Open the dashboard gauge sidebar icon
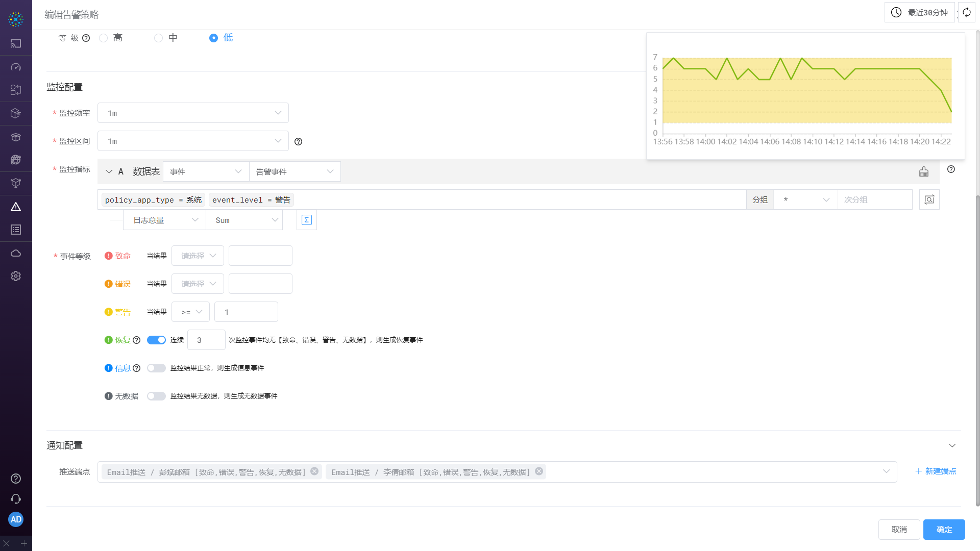Screen dimensions: 980x551 tap(16, 67)
